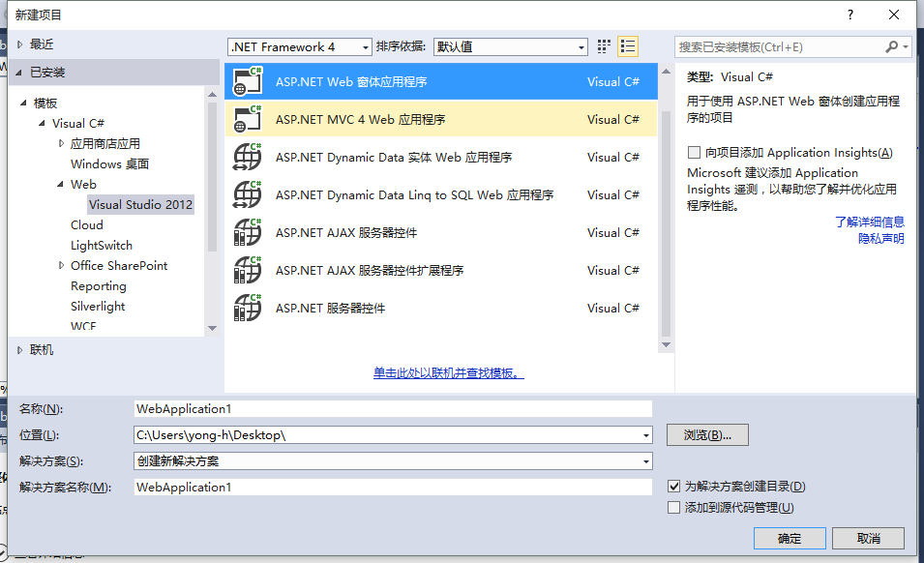Image resolution: width=924 pixels, height=563 pixels.
Task: Select the WCF template category
Action: pos(83,326)
